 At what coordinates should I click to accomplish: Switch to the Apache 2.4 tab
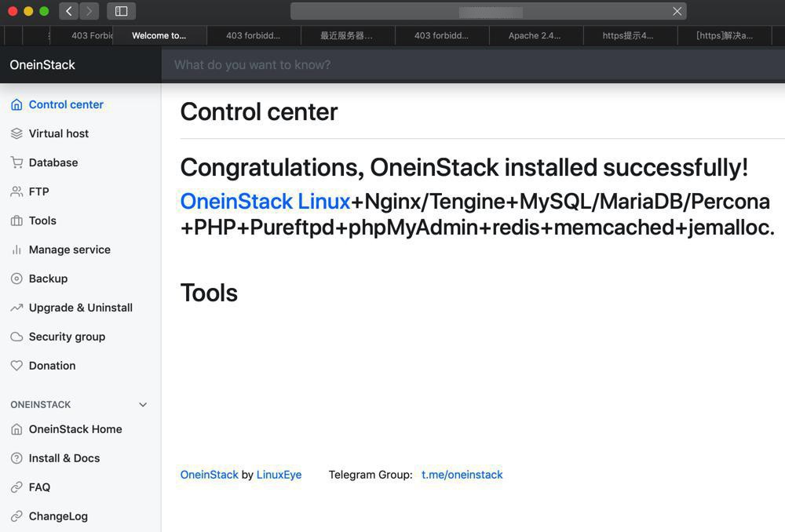coord(535,35)
